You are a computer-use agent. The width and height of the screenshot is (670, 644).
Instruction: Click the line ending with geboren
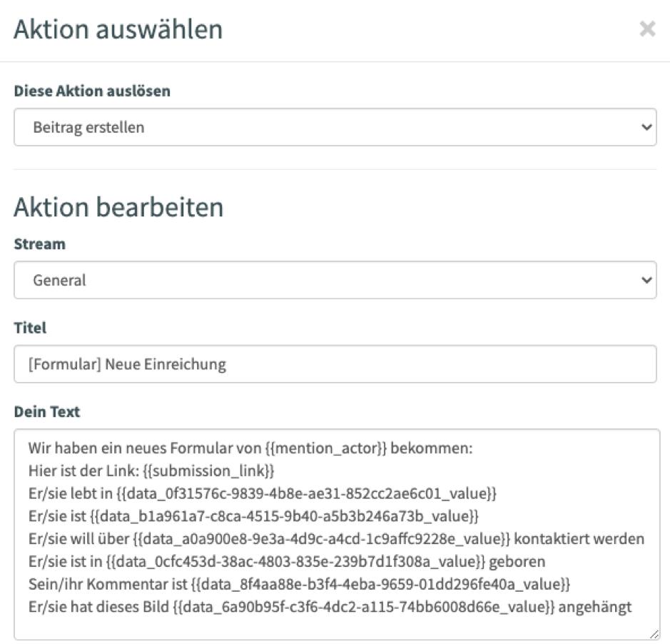click(287, 561)
